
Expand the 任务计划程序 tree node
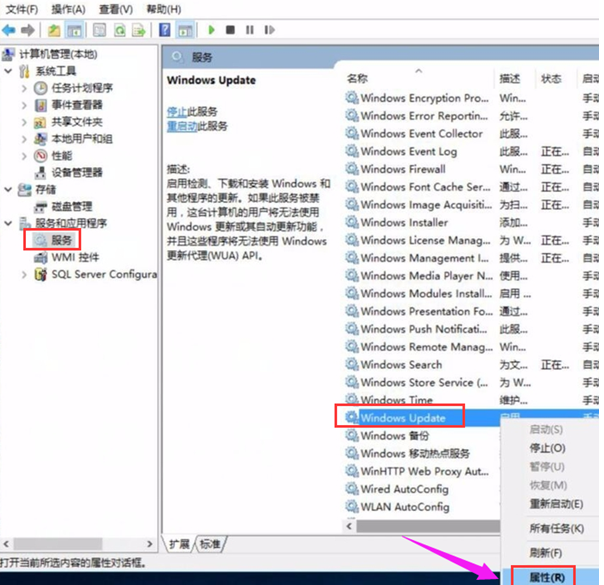(25, 88)
